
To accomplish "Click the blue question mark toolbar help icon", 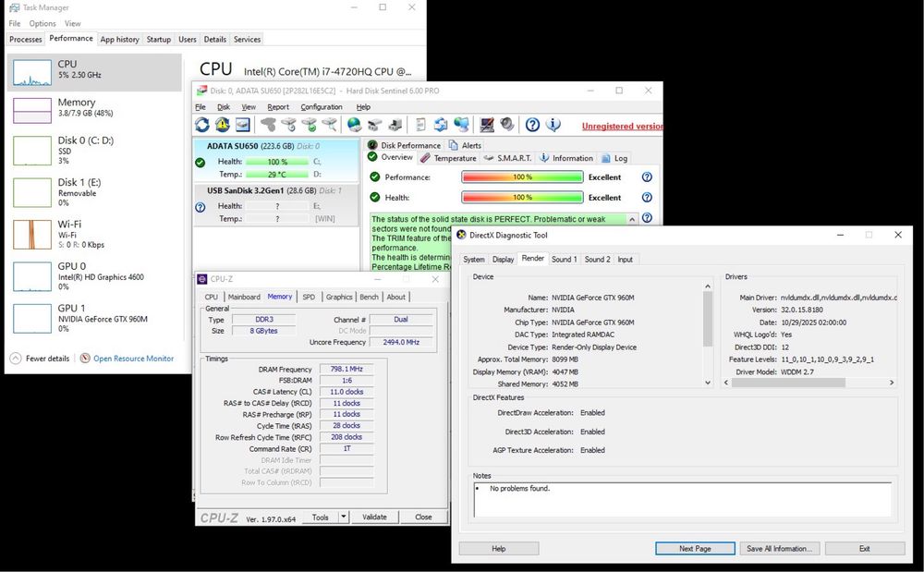I will coord(532,125).
